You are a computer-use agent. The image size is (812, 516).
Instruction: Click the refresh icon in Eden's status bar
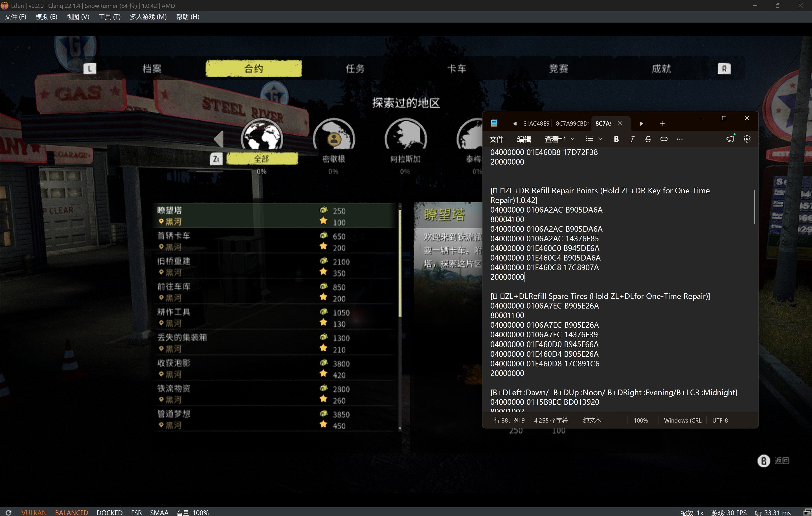[8, 512]
